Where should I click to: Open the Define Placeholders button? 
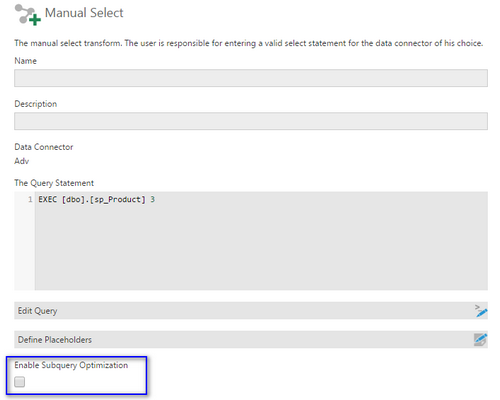tap(251, 340)
